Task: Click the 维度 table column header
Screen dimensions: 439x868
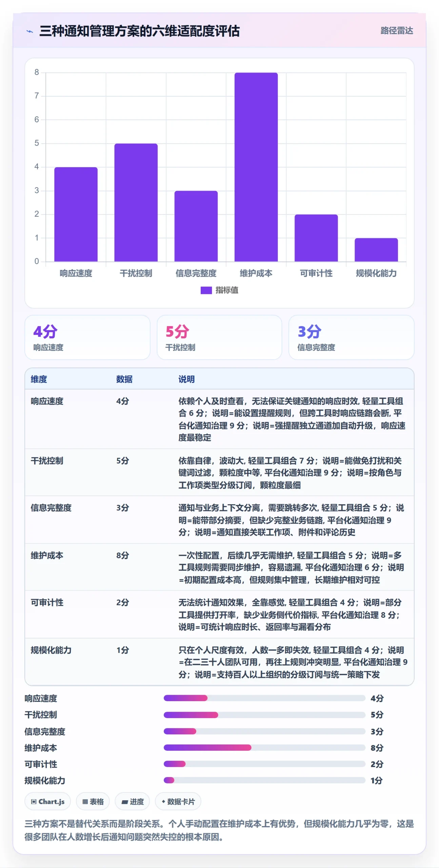Action: tap(39, 379)
